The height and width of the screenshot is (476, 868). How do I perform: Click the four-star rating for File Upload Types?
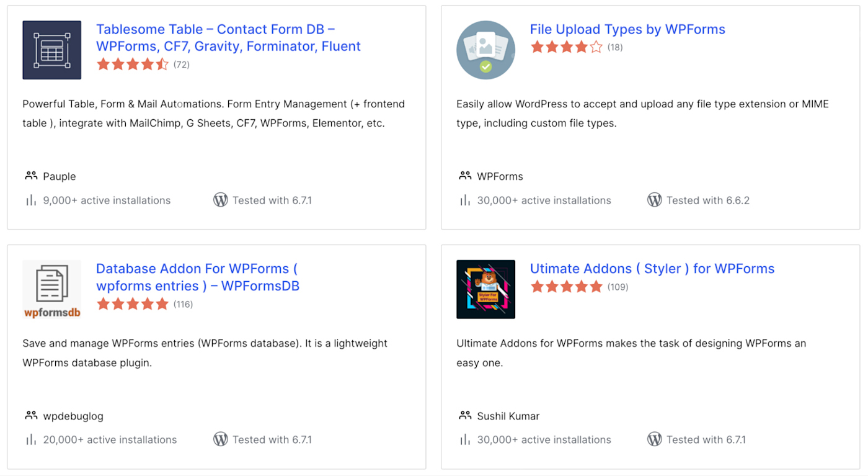(x=567, y=47)
